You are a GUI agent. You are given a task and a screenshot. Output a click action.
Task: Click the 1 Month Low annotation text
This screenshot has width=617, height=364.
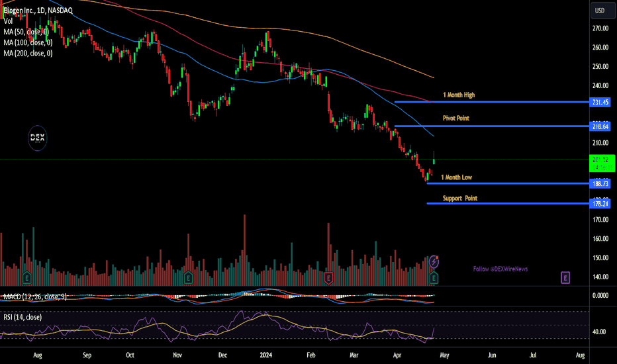click(x=456, y=177)
